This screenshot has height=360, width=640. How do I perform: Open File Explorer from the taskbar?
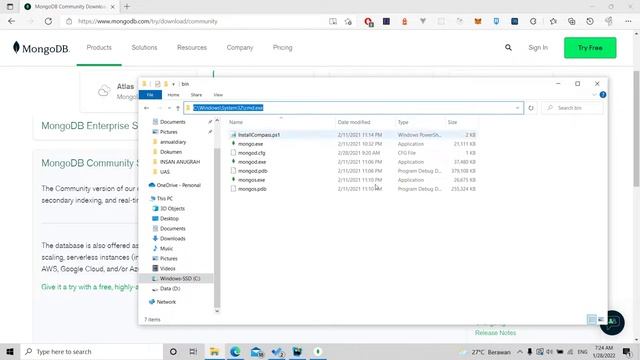(x=214, y=351)
